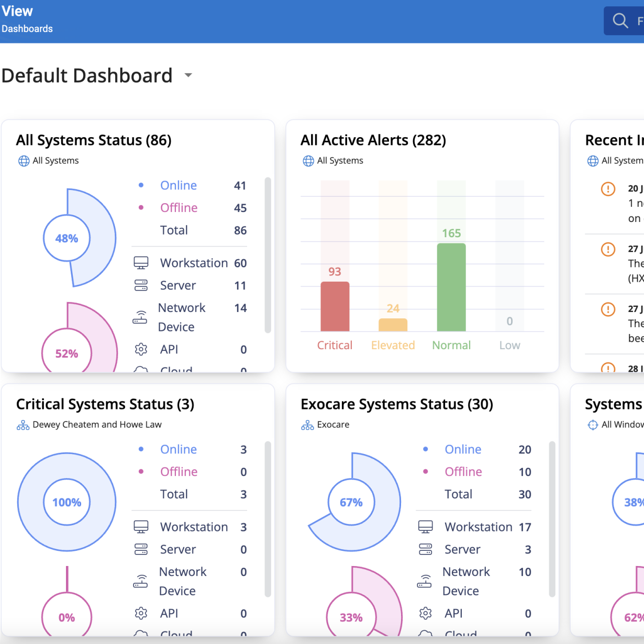Open the Default Dashboard dropdown arrow
This screenshot has width=644, height=644.
(188, 75)
